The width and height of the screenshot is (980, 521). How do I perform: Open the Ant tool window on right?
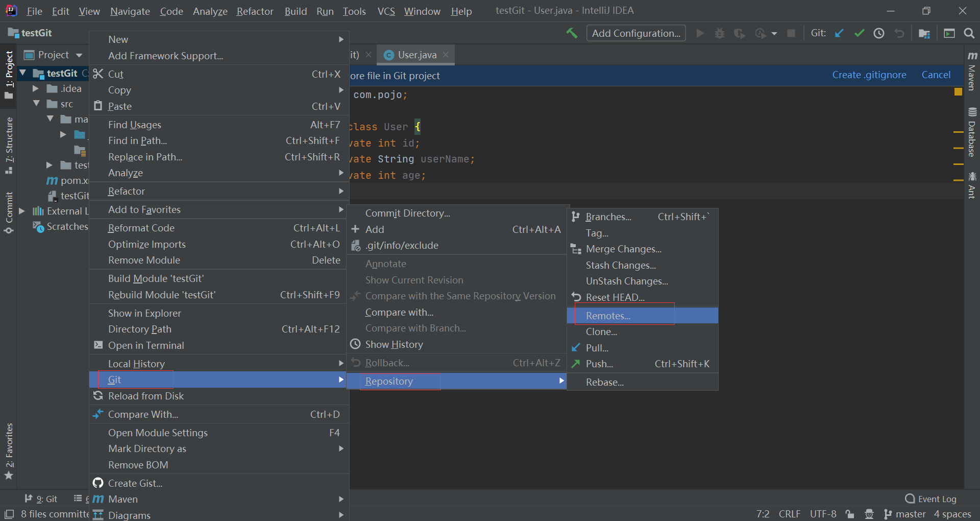pyautogui.click(x=972, y=185)
